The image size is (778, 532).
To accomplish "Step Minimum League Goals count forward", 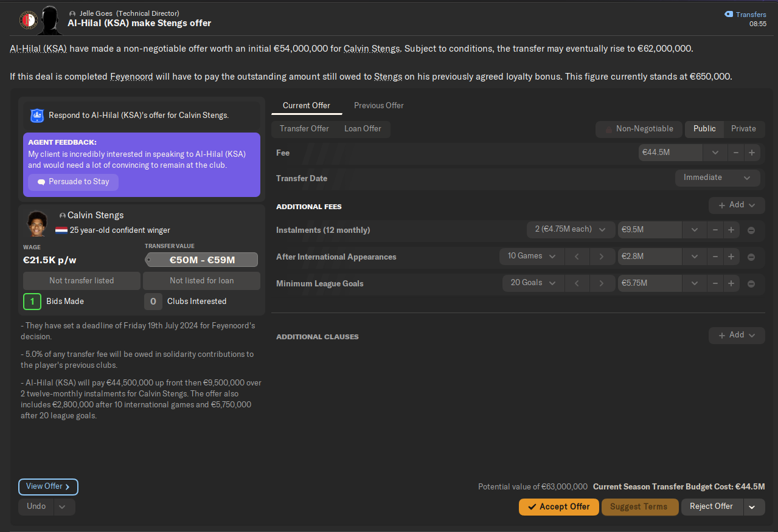I will (x=602, y=283).
